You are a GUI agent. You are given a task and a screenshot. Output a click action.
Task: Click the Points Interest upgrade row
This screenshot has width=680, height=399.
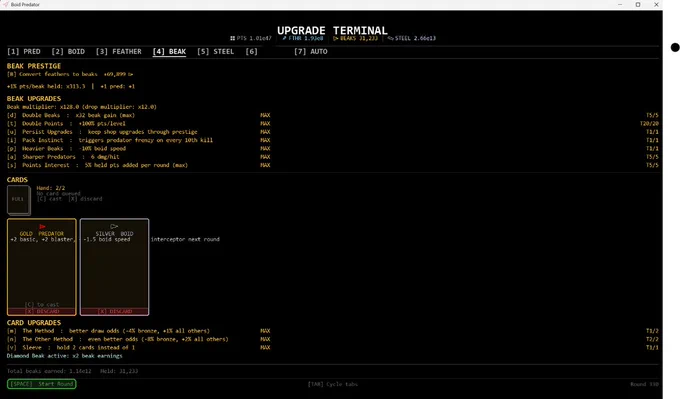(x=333, y=165)
